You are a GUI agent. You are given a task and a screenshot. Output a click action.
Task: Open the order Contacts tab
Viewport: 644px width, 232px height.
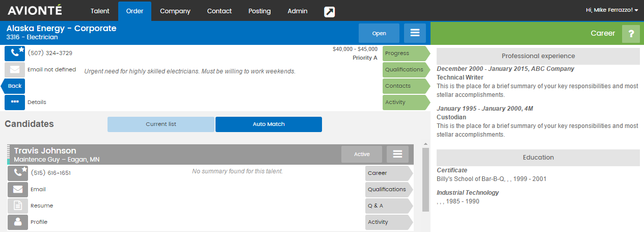click(x=406, y=86)
